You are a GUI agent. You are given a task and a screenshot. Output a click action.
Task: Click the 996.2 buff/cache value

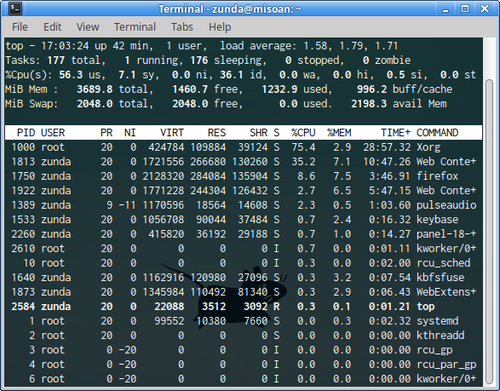[372, 89]
